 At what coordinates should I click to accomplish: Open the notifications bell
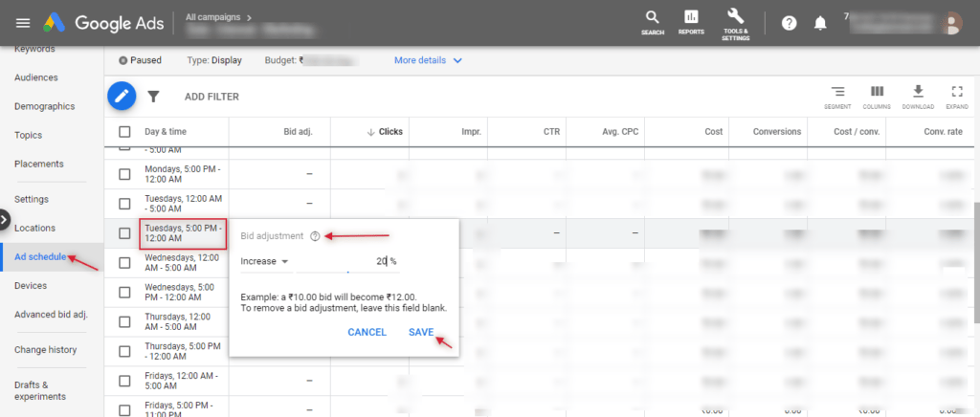[819, 23]
